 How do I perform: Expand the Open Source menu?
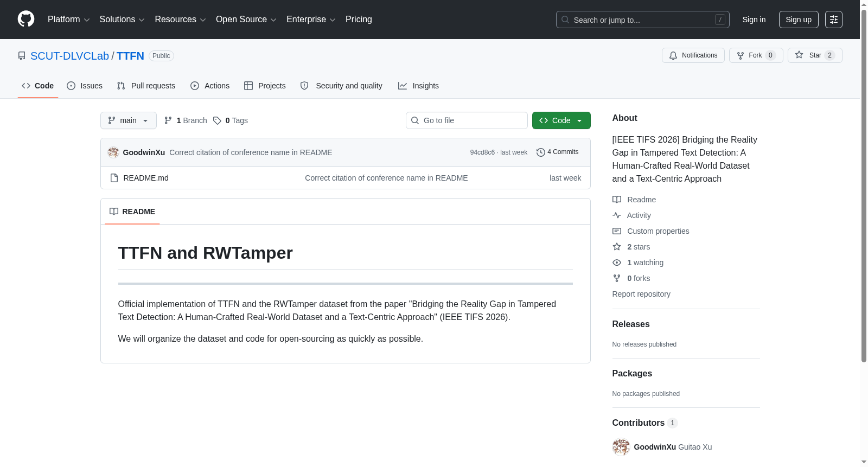[x=246, y=20]
